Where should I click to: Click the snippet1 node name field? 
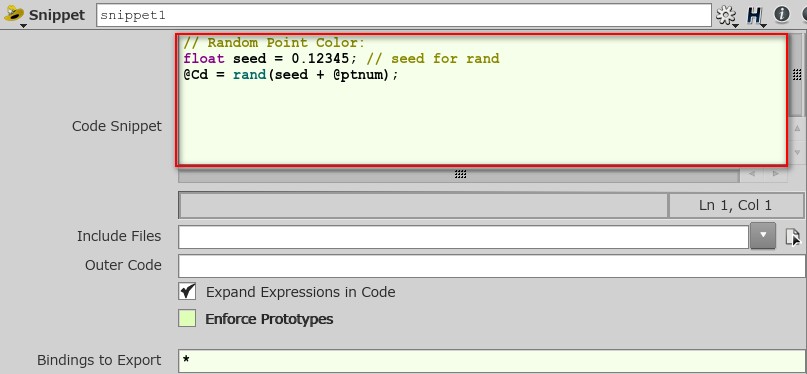point(404,15)
